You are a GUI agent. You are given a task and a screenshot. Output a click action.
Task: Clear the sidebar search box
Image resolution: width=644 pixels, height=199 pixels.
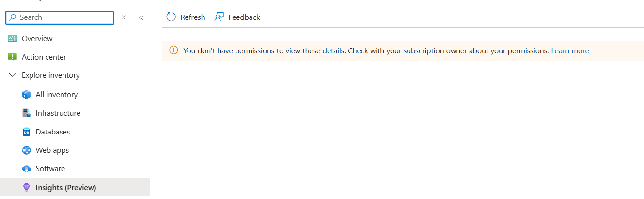[x=124, y=18]
